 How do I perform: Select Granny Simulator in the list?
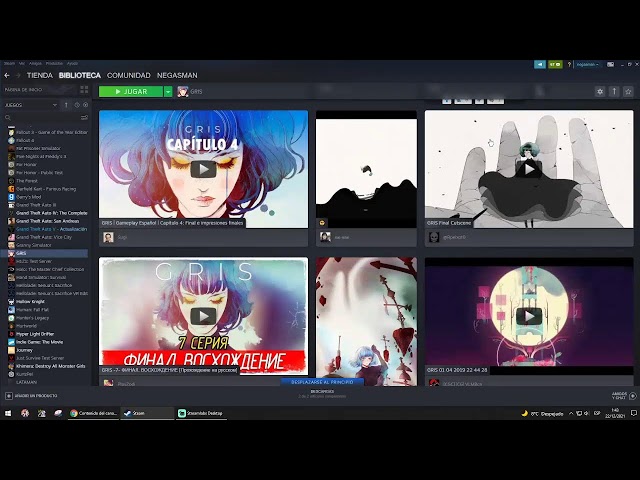tap(34, 245)
